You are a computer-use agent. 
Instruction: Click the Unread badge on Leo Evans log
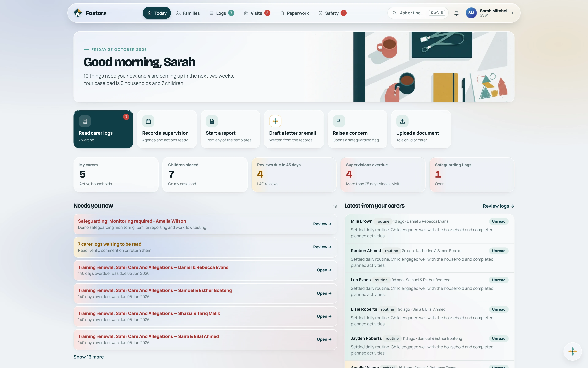(x=499, y=280)
